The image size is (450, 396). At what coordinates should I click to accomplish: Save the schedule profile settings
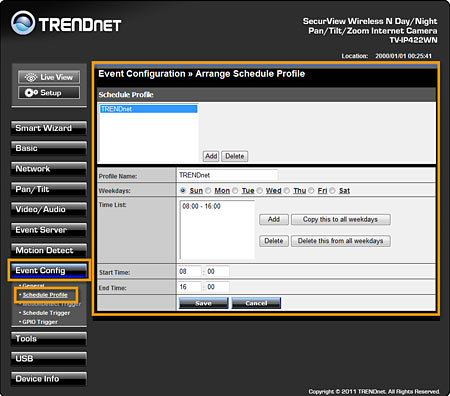tap(203, 303)
